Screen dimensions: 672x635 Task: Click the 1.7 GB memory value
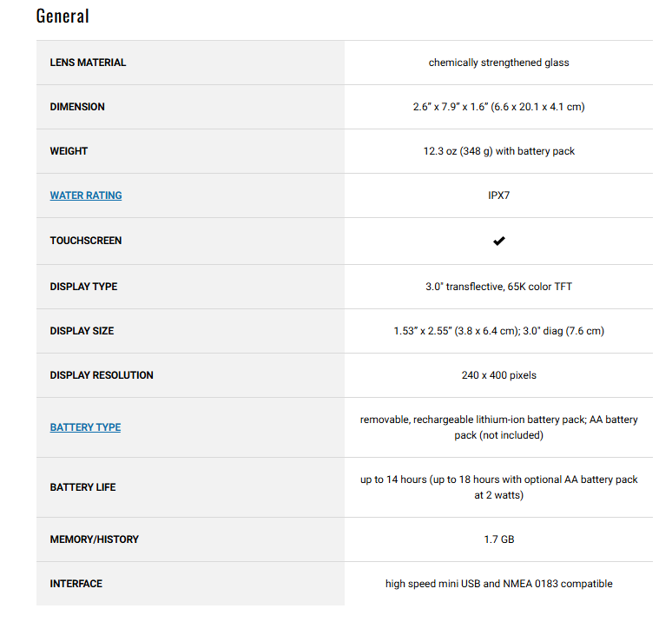pos(498,539)
